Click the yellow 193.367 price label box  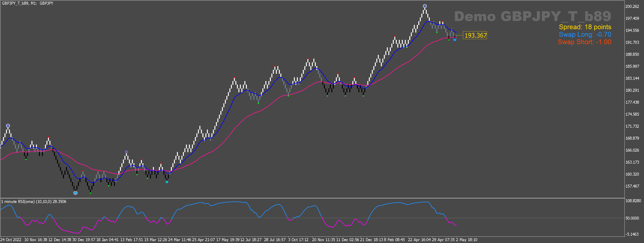click(x=475, y=35)
